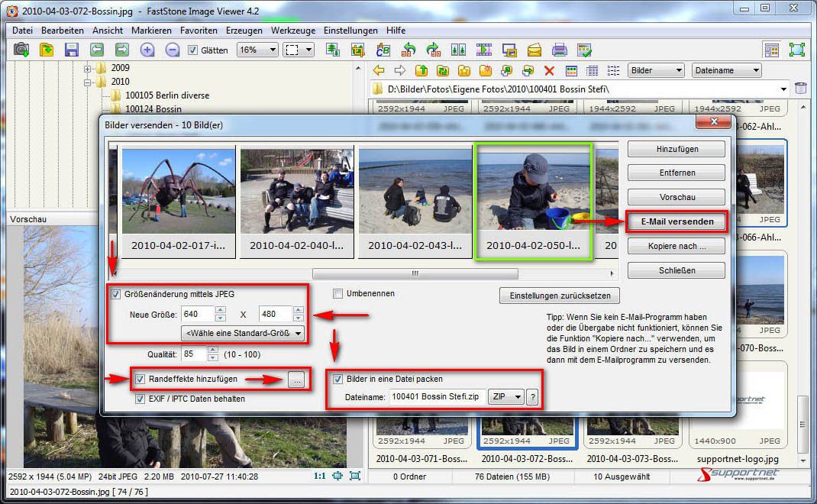817x504 pixels.
Task: Click the Save (floppy disk) toolbar icon
Action: pyautogui.click(x=72, y=50)
